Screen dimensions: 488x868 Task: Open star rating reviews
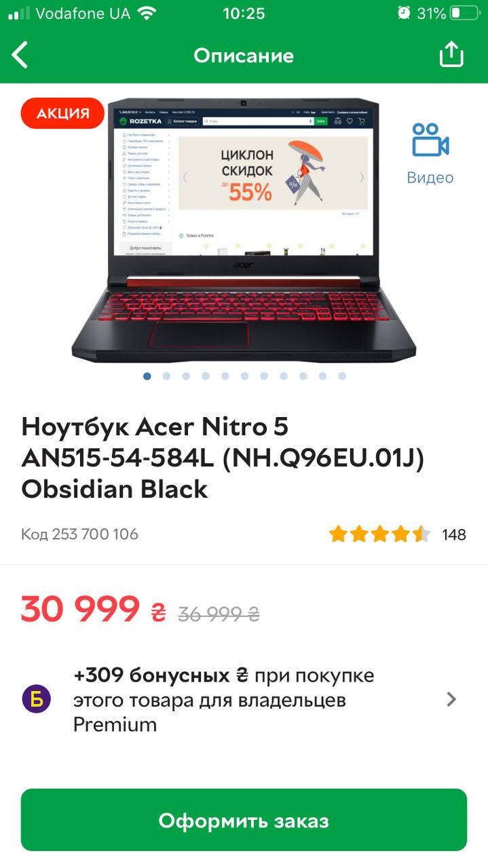click(380, 534)
